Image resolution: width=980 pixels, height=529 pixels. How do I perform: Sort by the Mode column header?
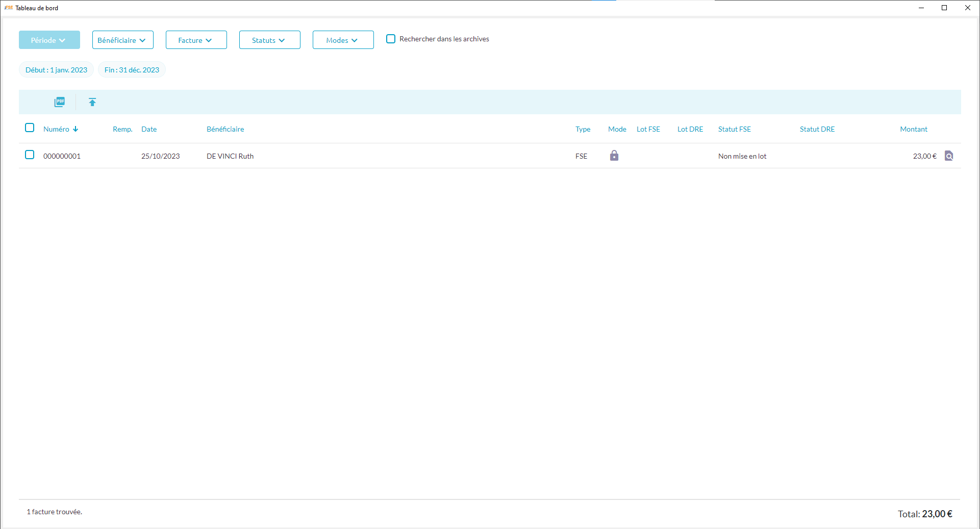click(x=617, y=129)
